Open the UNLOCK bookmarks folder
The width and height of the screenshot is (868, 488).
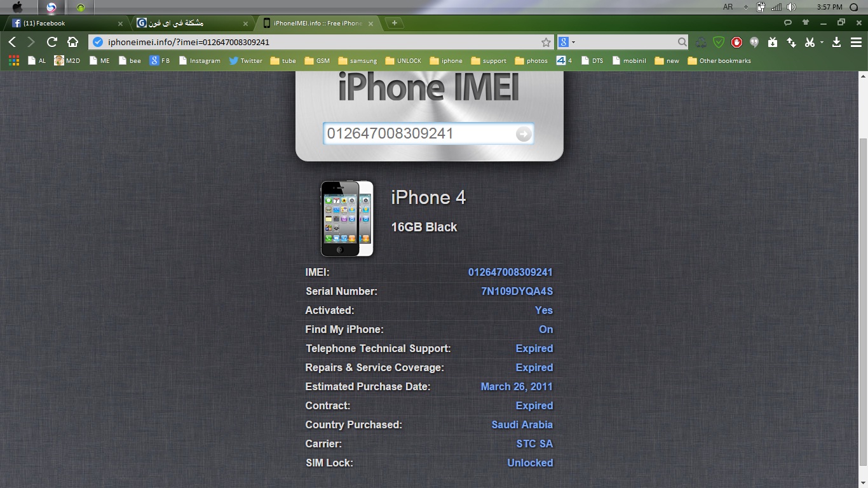(403, 60)
